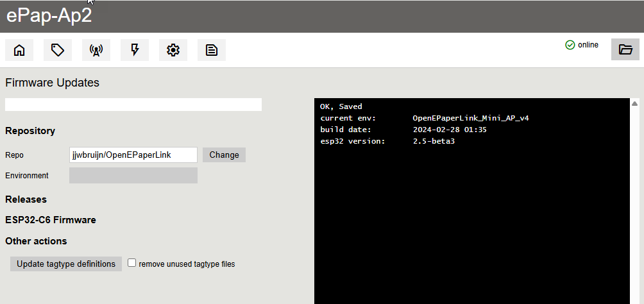Open the log document icon
Image resolution: width=644 pixels, height=304 pixels.
[x=212, y=50]
